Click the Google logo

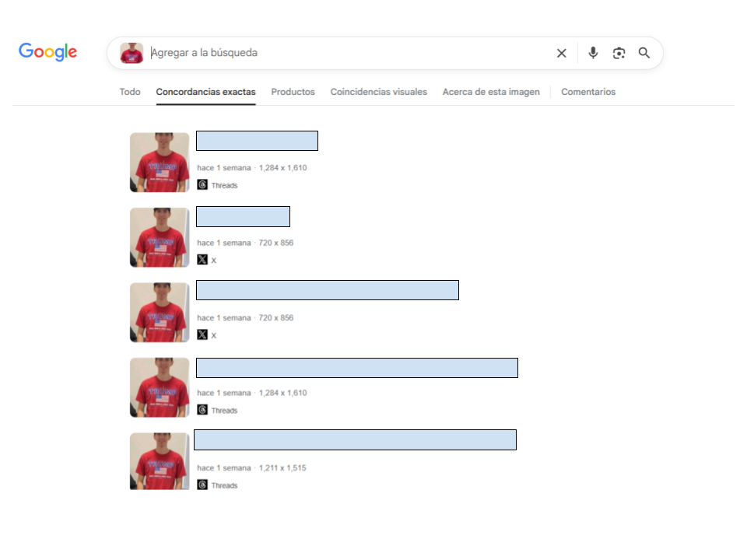coord(47,51)
